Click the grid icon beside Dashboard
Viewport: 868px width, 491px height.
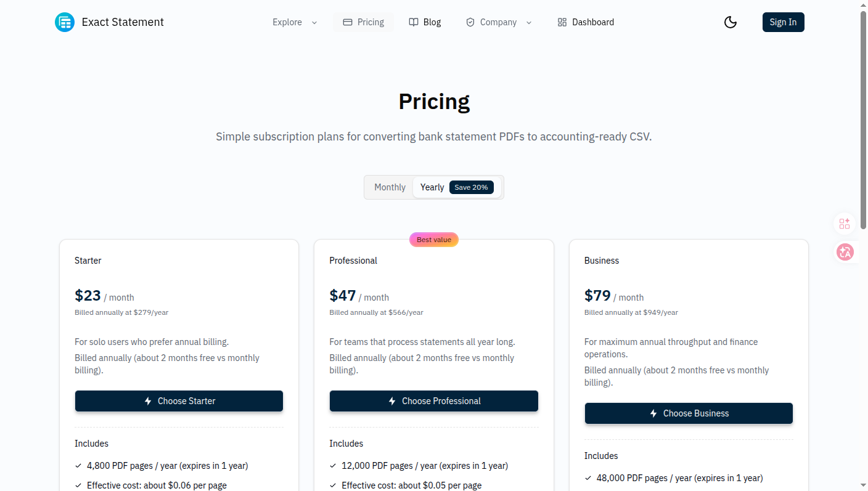point(562,22)
